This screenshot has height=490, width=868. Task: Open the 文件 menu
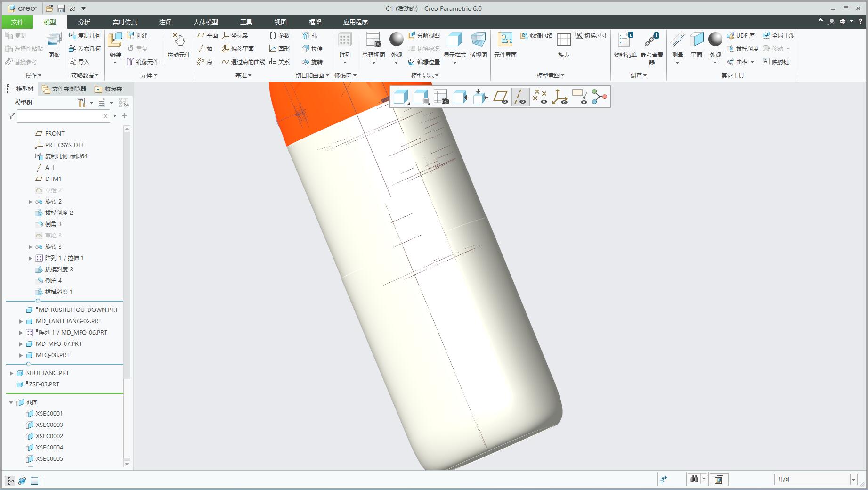(17, 22)
